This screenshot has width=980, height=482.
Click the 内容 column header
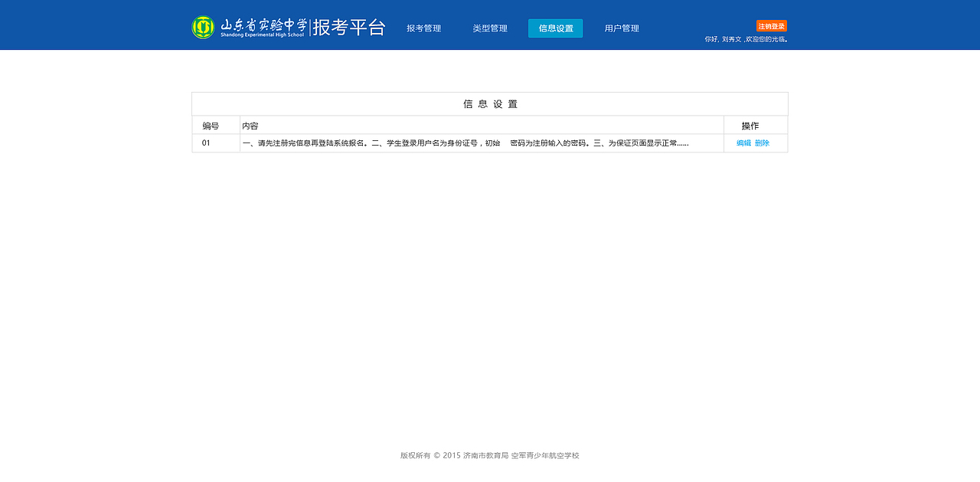tap(251, 124)
